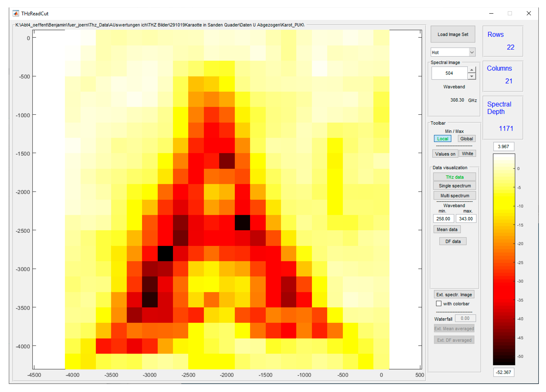Decrease spectral image with down arrow
The height and width of the screenshot is (392, 546).
(x=471, y=76)
